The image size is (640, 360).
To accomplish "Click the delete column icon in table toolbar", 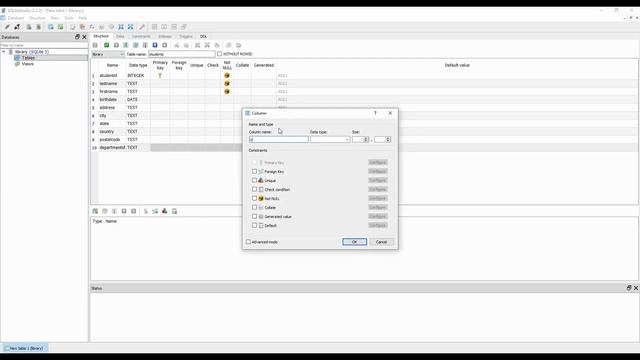I will tap(145, 45).
